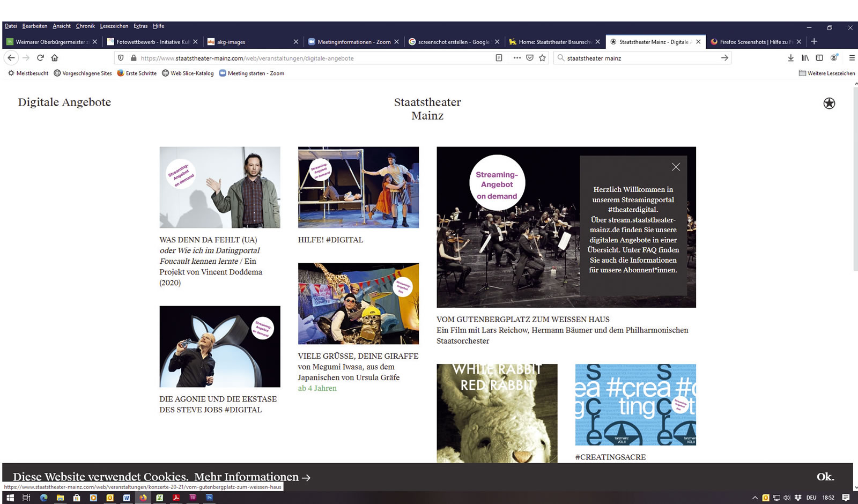Open Task View in taskbar

[26, 498]
